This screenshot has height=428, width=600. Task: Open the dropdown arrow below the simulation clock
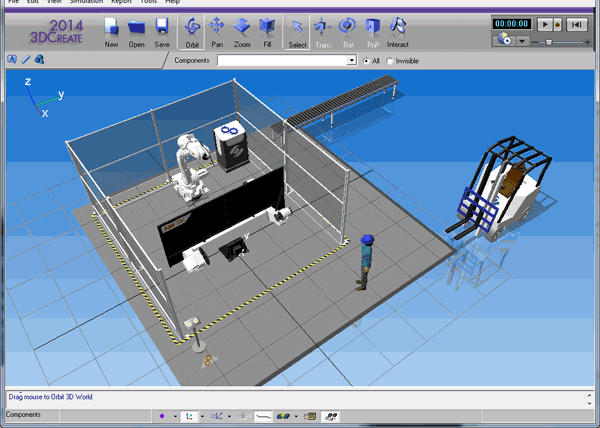(522, 41)
